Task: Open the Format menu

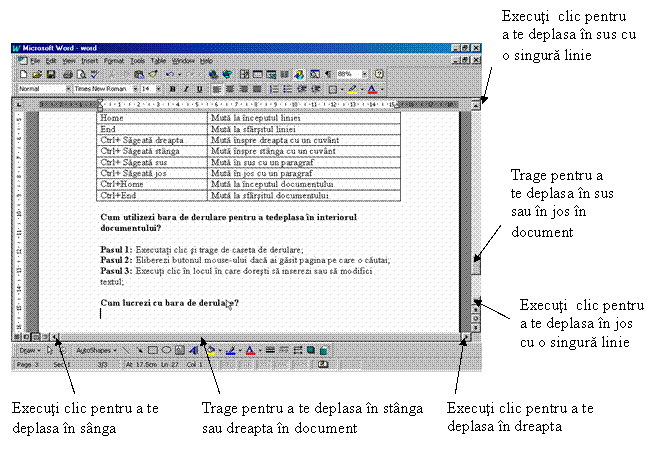Action: tap(115, 61)
